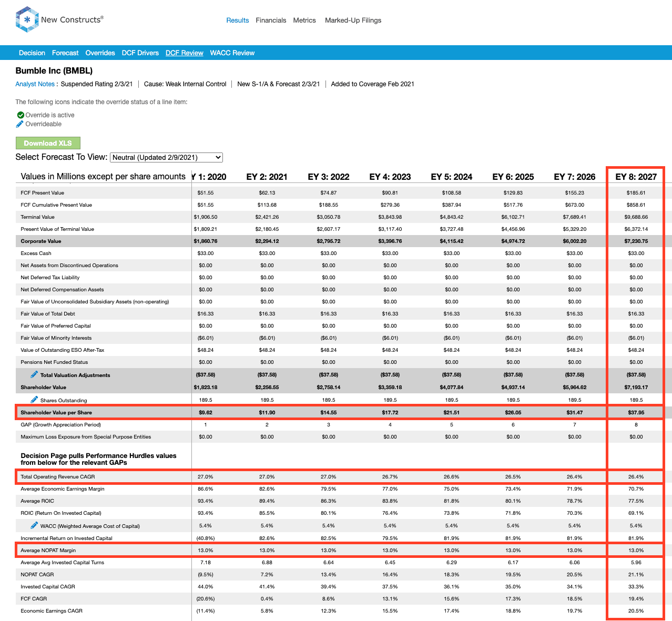Click the Added to Coverage Feb 2021 note

coord(373,84)
